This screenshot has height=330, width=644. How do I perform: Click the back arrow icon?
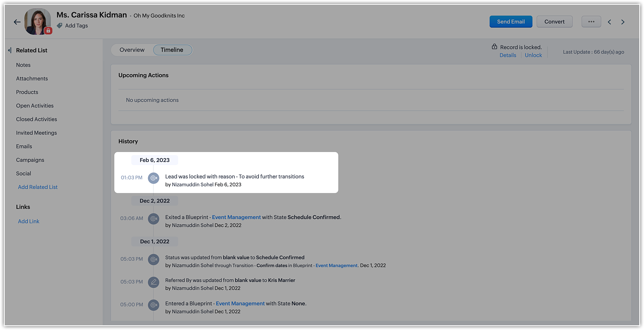point(17,22)
